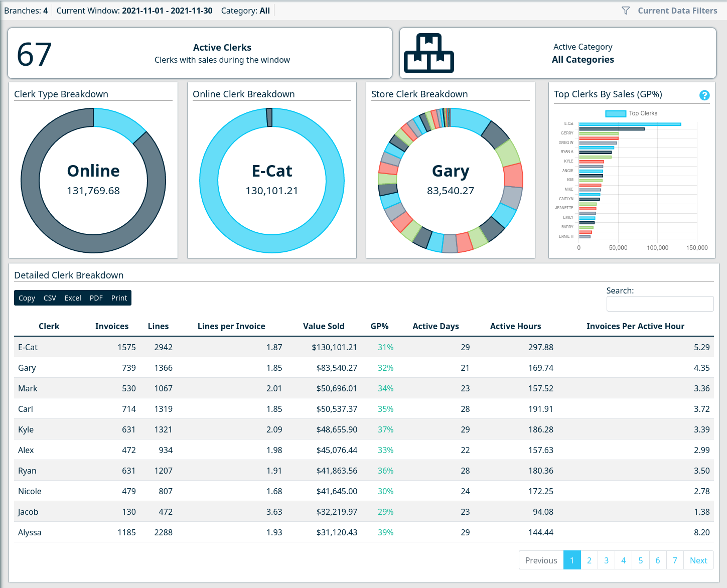Open help for Top Clerks By Sales

[x=704, y=95]
